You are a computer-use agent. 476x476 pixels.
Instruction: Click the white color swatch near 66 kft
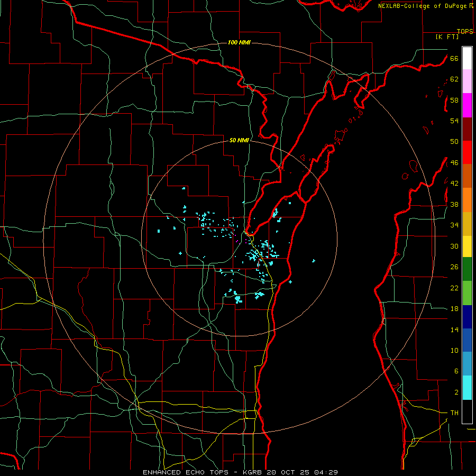click(467, 58)
